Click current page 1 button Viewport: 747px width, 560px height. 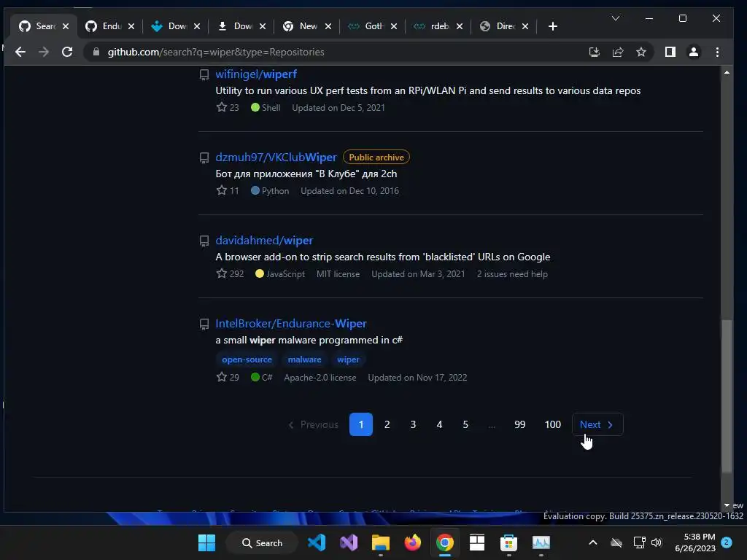click(x=360, y=424)
